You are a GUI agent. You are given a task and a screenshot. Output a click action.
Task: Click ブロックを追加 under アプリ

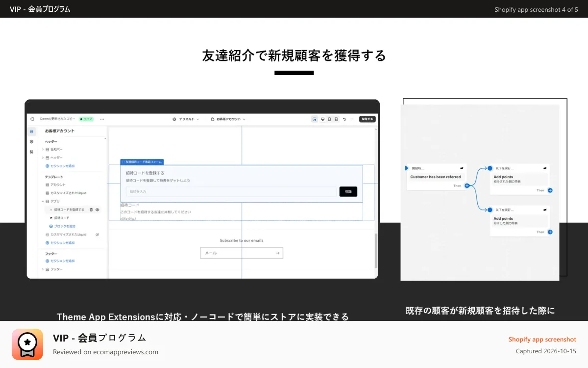click(x=62, y=226)
